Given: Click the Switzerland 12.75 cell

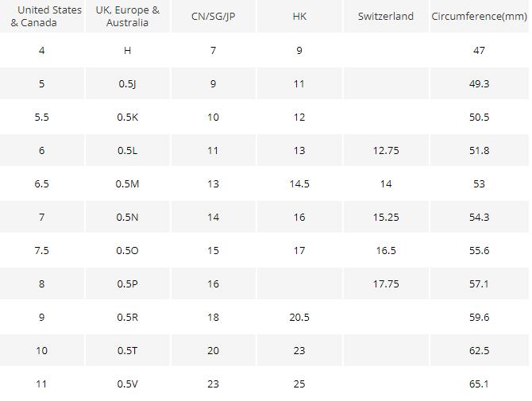Looking at the screenshot, I should pos(385,151).
